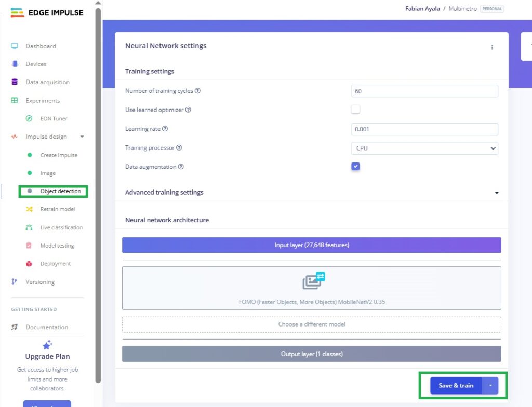Viewport: 532px width, 407px height.
Task: Click the Deployment package icon
Action: [x=30, y=264]
